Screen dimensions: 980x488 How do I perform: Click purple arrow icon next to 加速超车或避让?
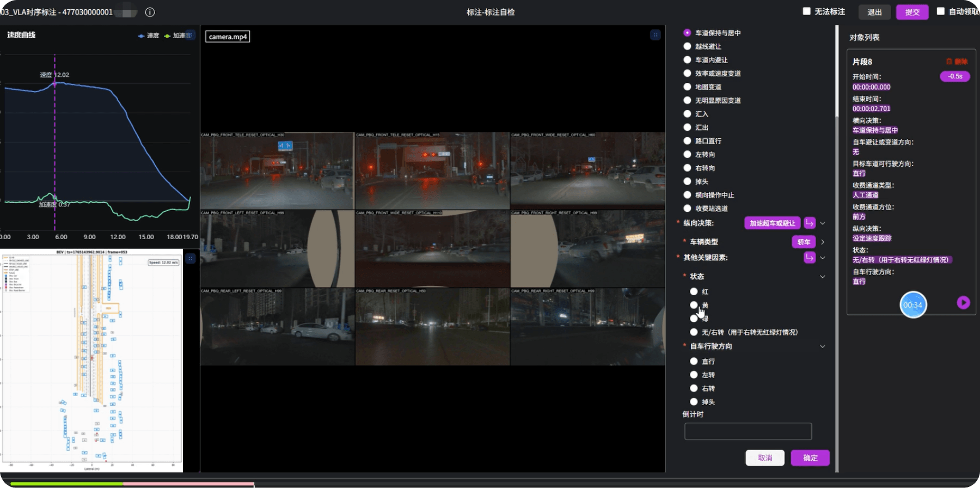tap(810, 223)
